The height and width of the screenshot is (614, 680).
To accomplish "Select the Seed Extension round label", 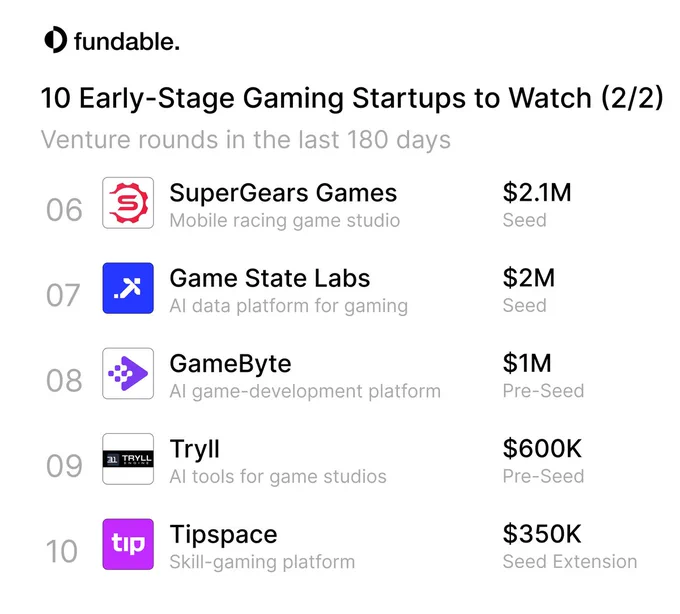I will 570,562.
